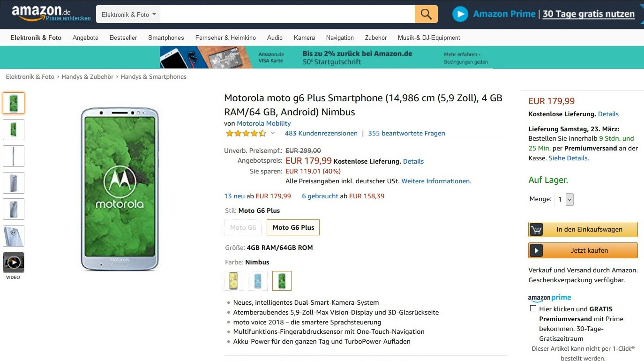Open the Menge quantity dropdown
The width and height of the screenshot is (644, 361).
[x=564, y=199]
